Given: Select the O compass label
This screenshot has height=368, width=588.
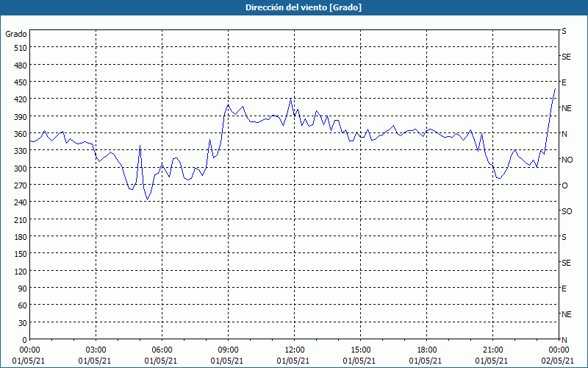Looking at the screenshot, I should [564, 186].
